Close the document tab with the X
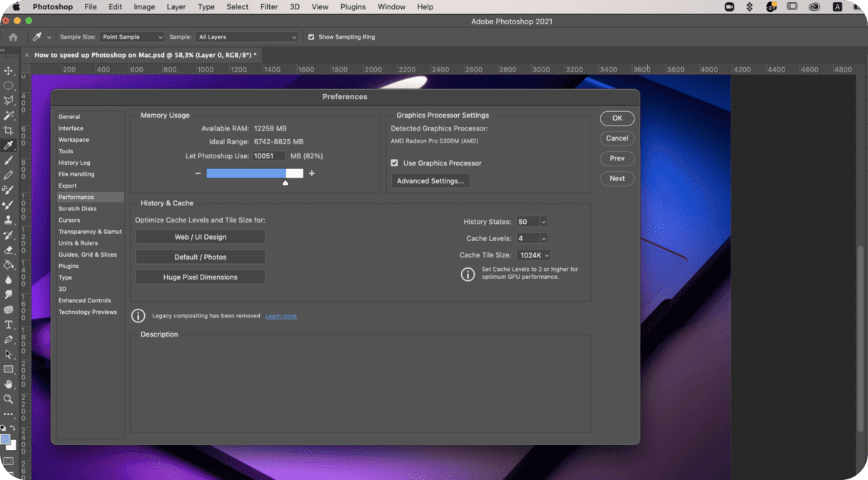Image resolution: width=868 pixels, height=480 pixels. [x=27, y=55]
